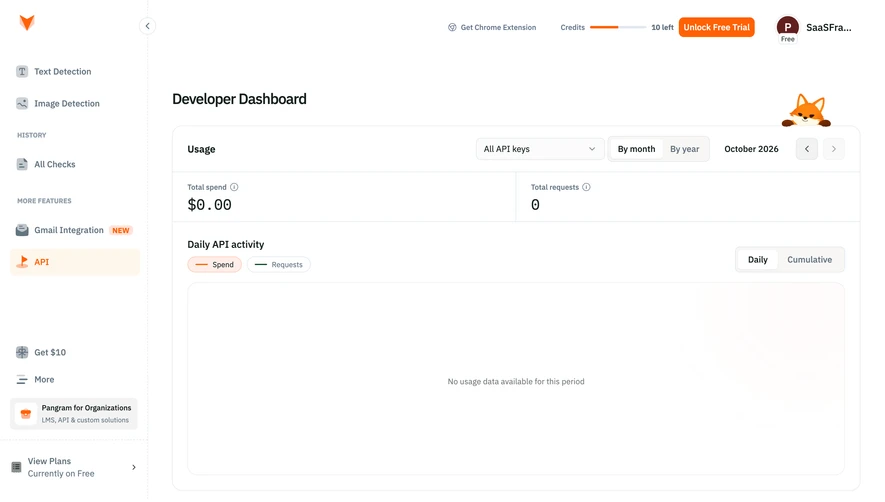Click the Credits progress bar
885x502 pixels.
[x=617, y=27]
